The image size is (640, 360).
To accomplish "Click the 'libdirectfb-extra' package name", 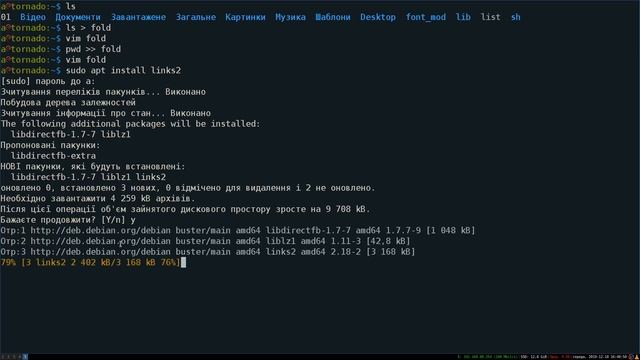I will click(53, 156).
